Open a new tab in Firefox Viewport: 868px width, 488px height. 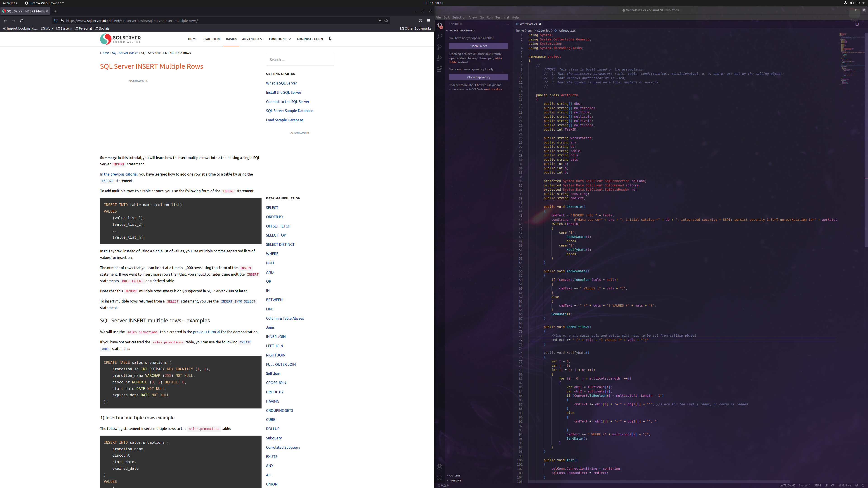[55, 11]
